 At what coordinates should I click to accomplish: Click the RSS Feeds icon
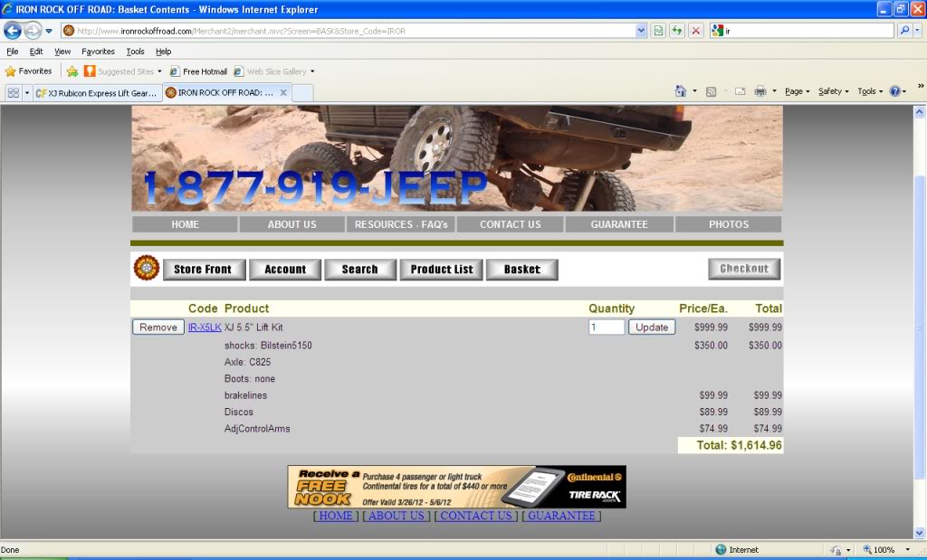pos(712,91)
